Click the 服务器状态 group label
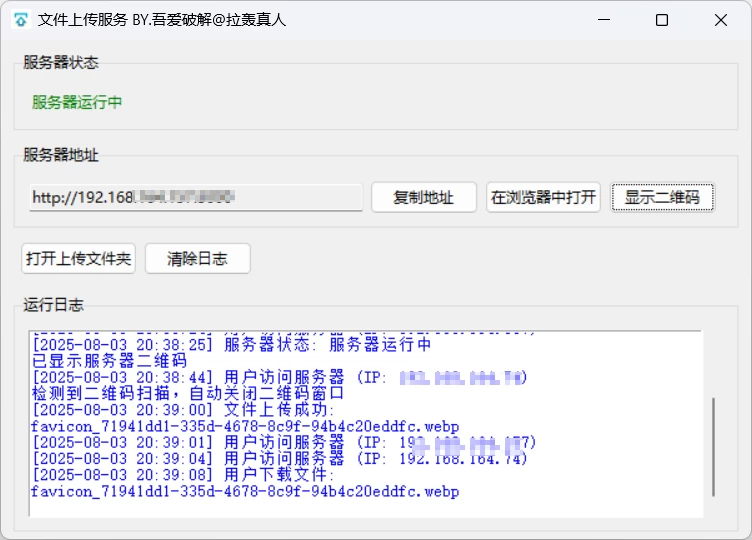 point(60,62)
